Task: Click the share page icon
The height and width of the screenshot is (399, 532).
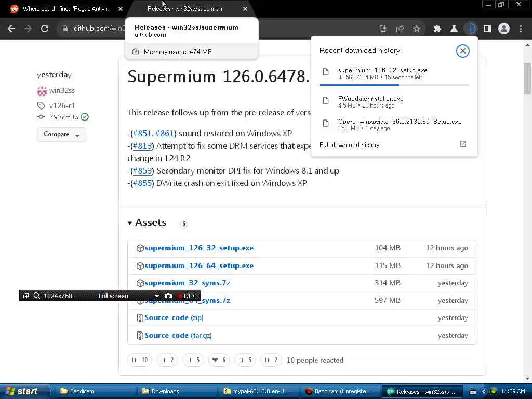Action: click(x=400, y=29)
